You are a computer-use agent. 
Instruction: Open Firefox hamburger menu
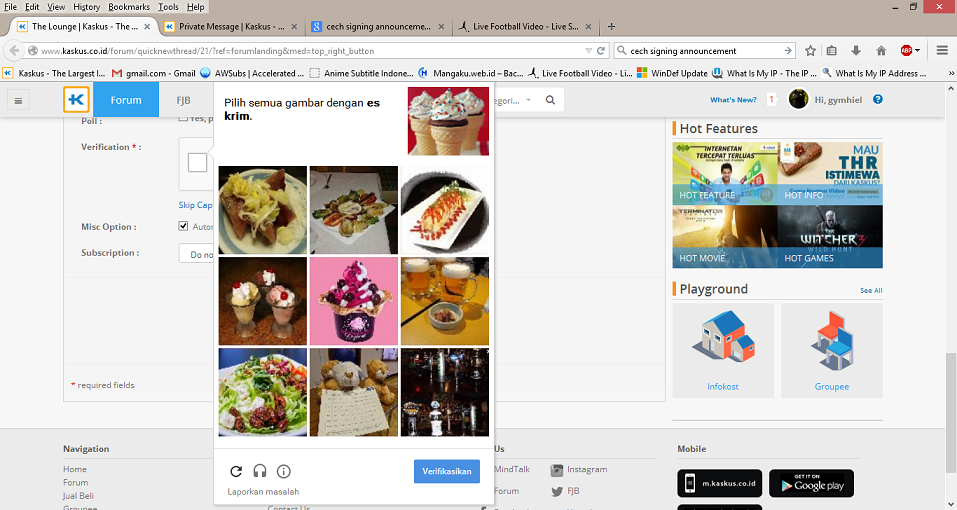[x=942, y=51]
